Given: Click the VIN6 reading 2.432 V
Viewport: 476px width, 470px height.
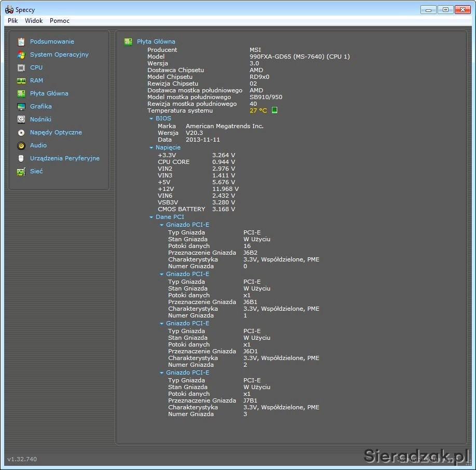Looking at the screenshot, I should 224,196.
